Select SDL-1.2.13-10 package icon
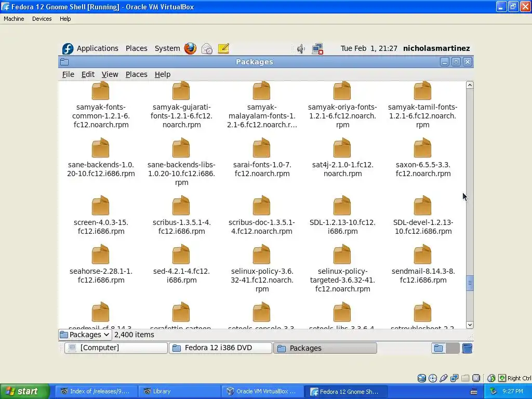 342,206
